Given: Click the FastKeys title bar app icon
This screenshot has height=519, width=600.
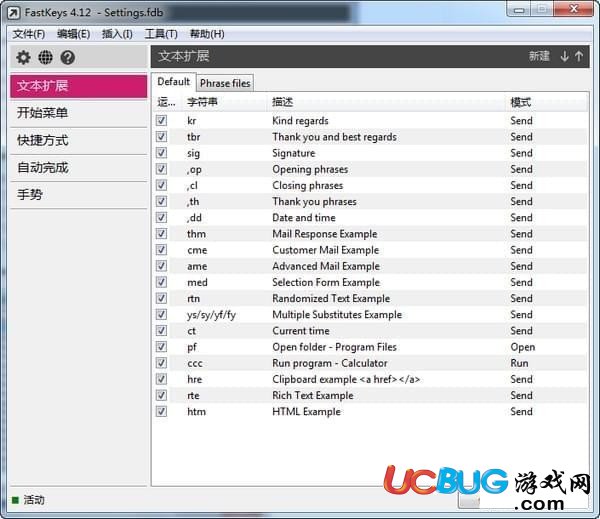Looking at the screenshot, I should (x=13, y=13).
